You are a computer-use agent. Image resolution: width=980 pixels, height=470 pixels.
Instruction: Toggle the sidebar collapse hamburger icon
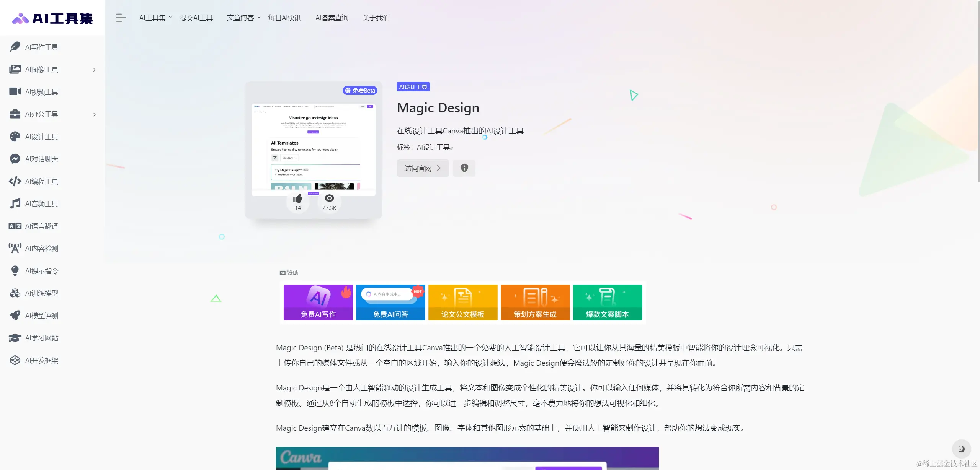[x=121, y=18]
